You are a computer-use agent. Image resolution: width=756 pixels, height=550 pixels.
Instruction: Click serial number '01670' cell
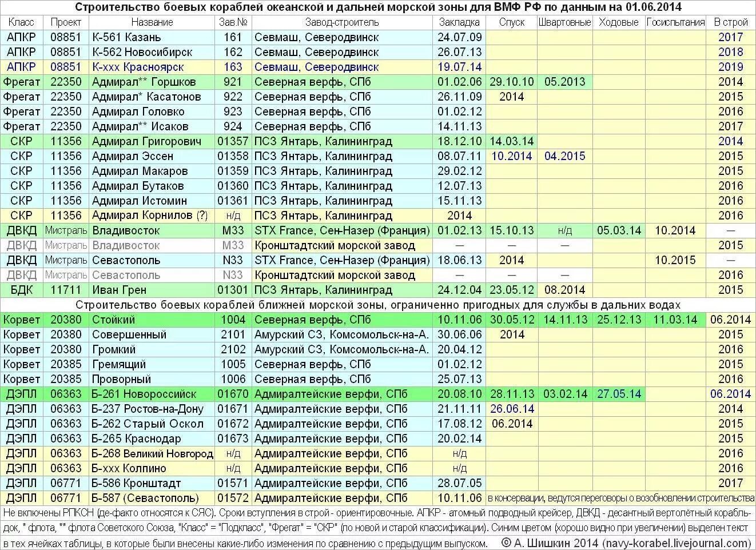pos(233,394)
